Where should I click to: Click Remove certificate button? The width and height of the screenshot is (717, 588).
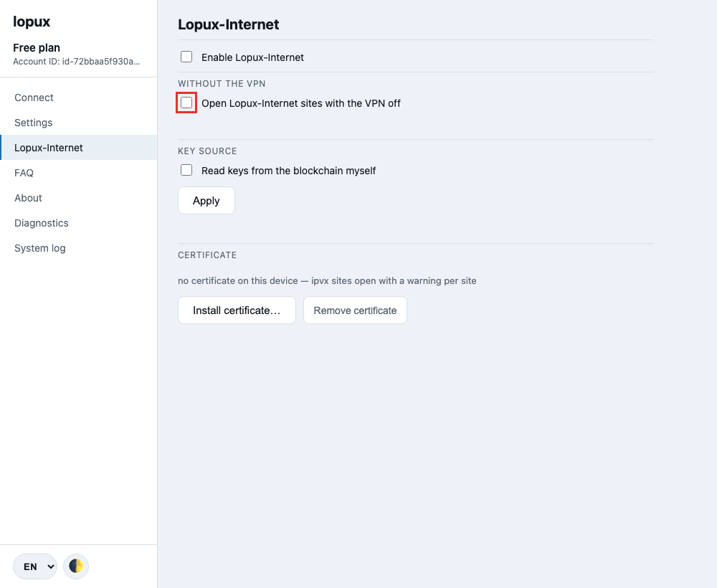(x=356, y=310)
